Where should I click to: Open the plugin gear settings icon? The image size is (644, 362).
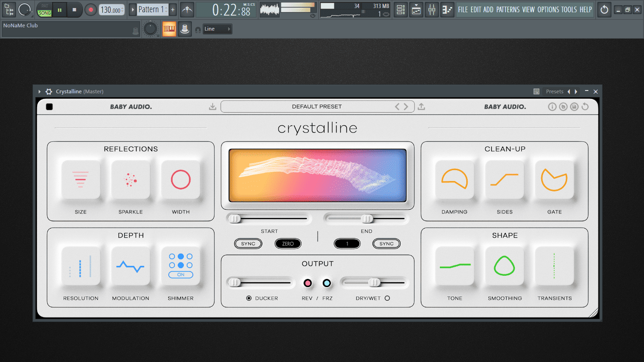[x=49, y=91]
